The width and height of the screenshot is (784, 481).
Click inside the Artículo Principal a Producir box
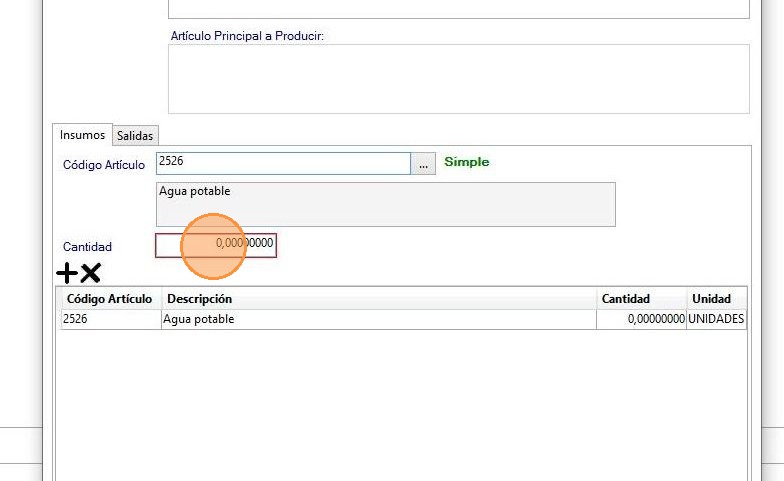[458, 78]
